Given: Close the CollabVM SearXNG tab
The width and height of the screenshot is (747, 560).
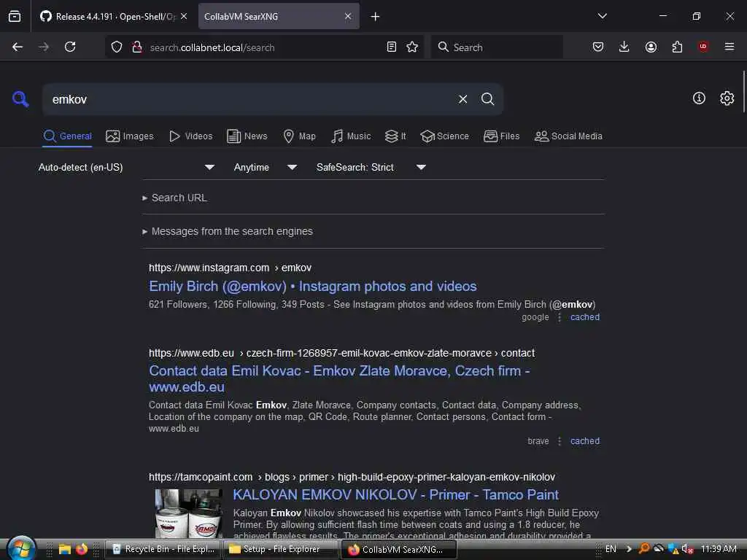Looking at the screenshot, I should [348, 16].
